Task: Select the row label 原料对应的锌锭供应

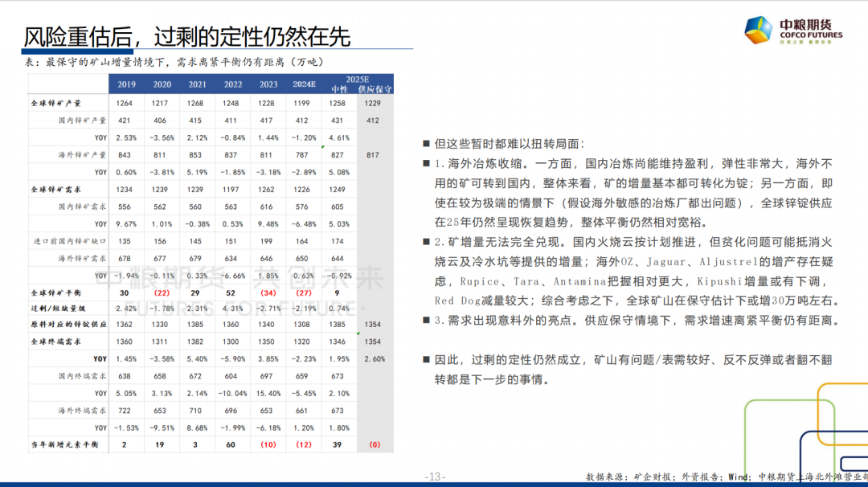Action: click(x=68, y=325)
